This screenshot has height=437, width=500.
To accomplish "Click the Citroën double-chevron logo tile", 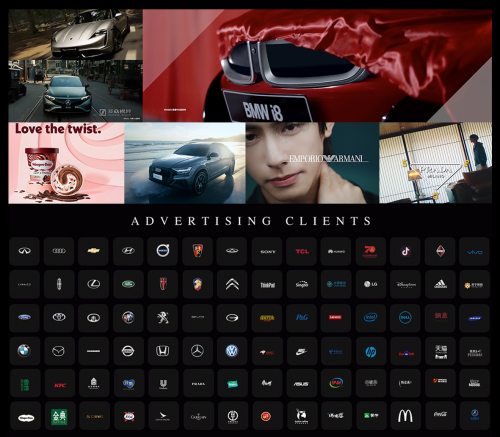I will (232, 284).
